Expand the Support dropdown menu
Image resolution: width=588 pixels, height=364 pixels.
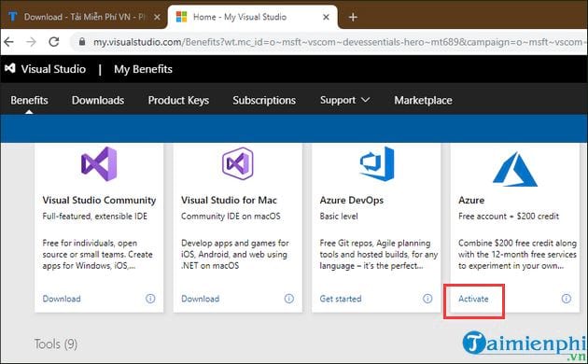[345, 101]
